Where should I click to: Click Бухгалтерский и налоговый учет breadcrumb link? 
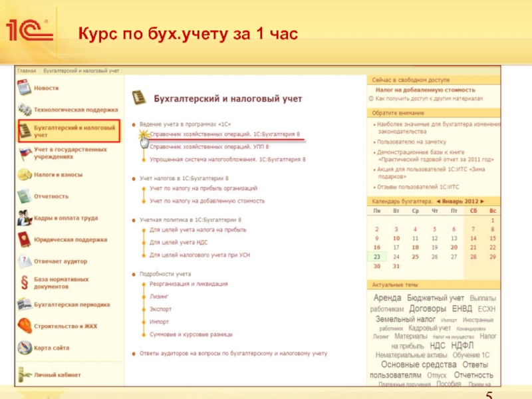point(81,70)
